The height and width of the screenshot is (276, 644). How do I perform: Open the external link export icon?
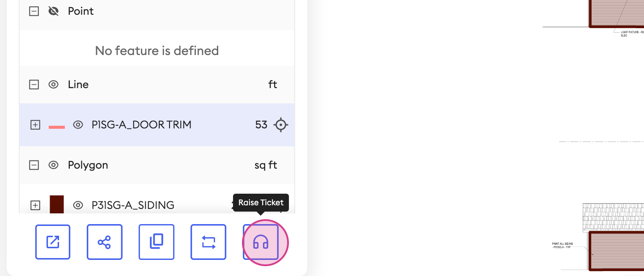53,242
